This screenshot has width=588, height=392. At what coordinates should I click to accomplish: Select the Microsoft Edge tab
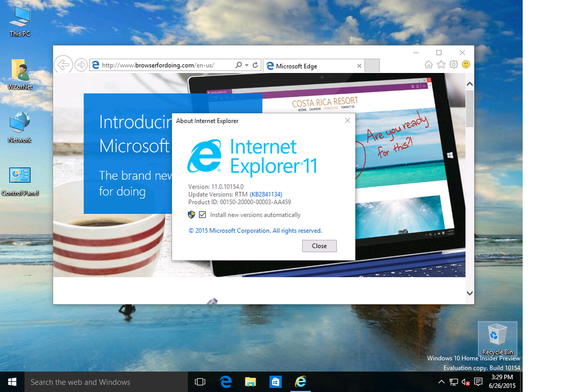click(x=313, y=66)
